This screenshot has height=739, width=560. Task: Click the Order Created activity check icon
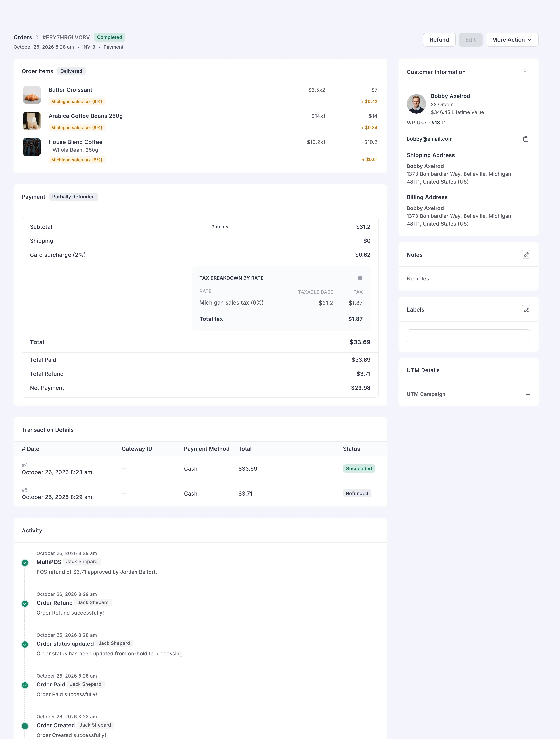(25, 726)
